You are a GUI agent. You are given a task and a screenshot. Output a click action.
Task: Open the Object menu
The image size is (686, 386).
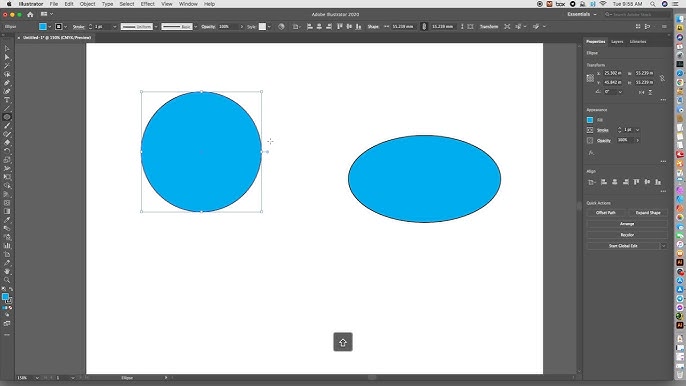[x=88, y=4]
